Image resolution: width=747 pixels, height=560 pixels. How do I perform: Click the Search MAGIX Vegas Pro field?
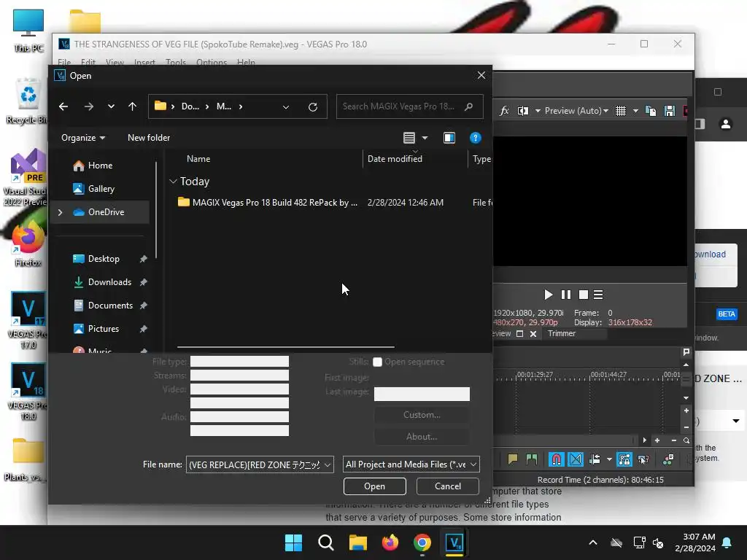tap(410, 106)
